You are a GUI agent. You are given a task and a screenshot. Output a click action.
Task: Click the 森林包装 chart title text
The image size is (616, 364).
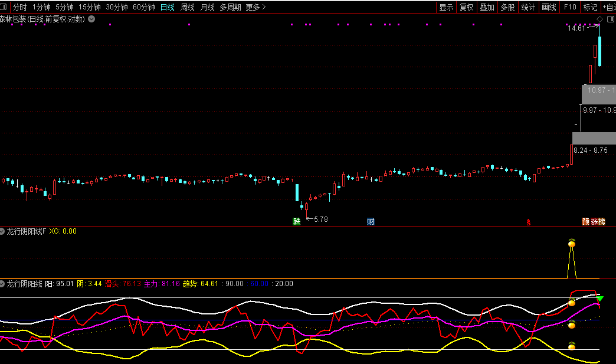pos(42,19)
